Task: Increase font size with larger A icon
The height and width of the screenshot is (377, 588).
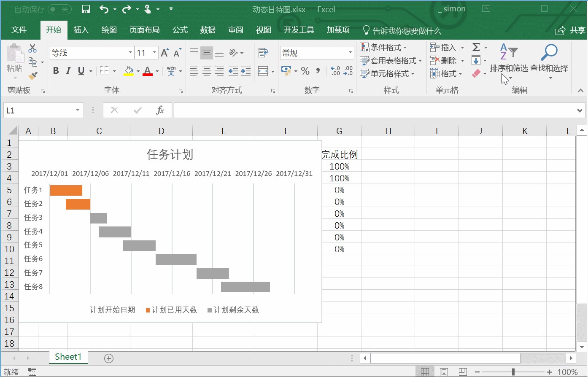Action: 165,53
